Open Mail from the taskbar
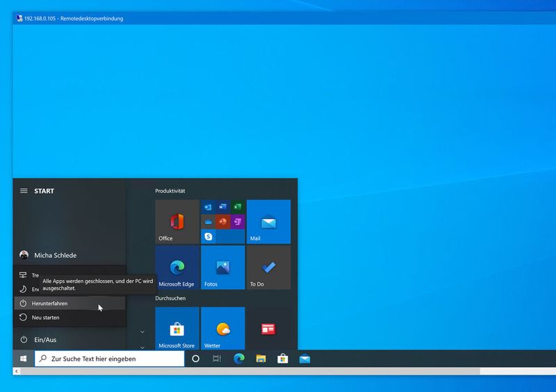Screen dimensions: 556x392 [x=304, y=359]
